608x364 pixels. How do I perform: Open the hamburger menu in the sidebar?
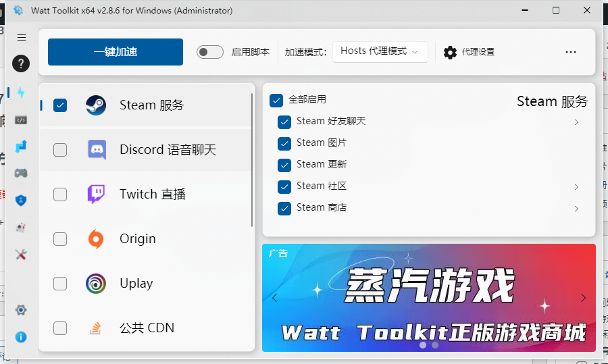click(x=22, y=37)
